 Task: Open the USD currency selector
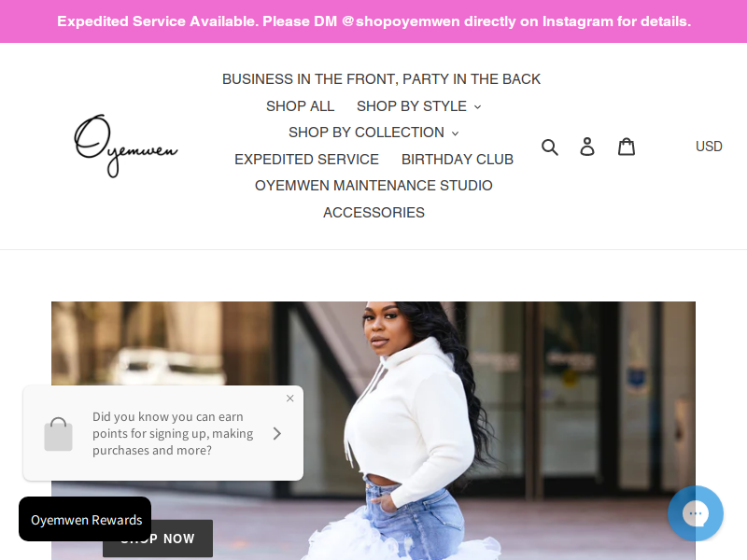click(x=709, y=147)
